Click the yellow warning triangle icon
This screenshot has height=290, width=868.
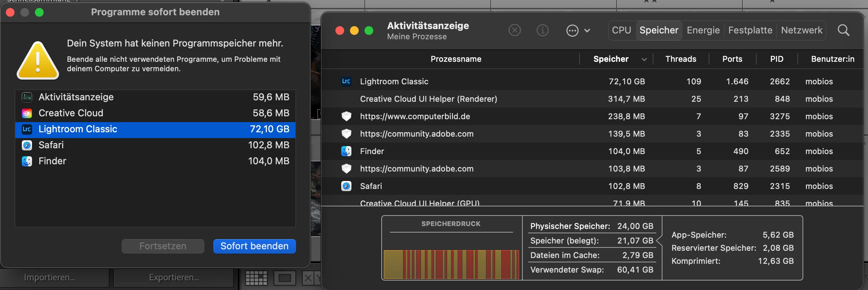point(38,60)
